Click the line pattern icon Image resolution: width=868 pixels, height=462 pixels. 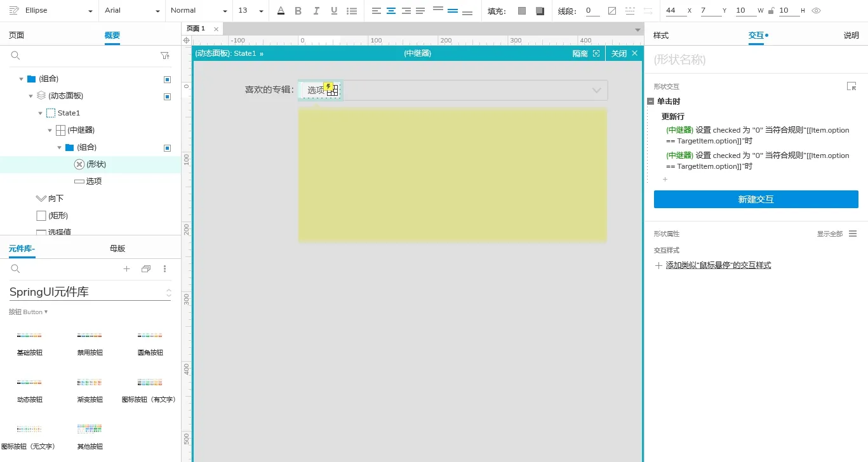point(630,11)
